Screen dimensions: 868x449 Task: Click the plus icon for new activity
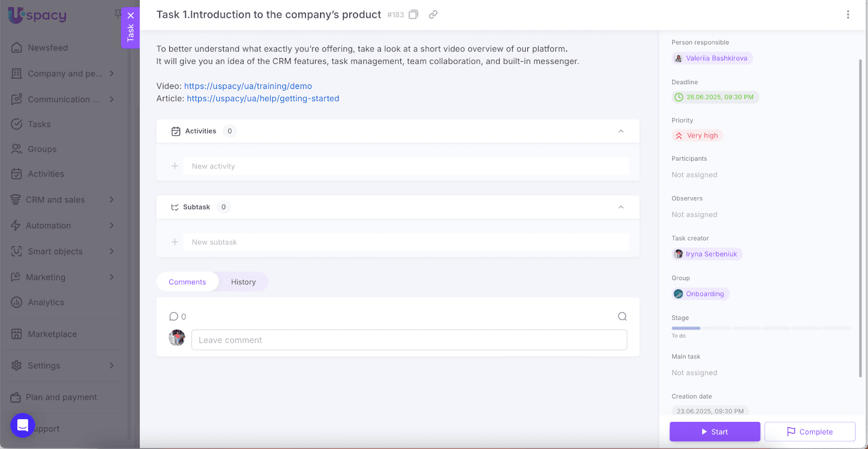[175, 166]
